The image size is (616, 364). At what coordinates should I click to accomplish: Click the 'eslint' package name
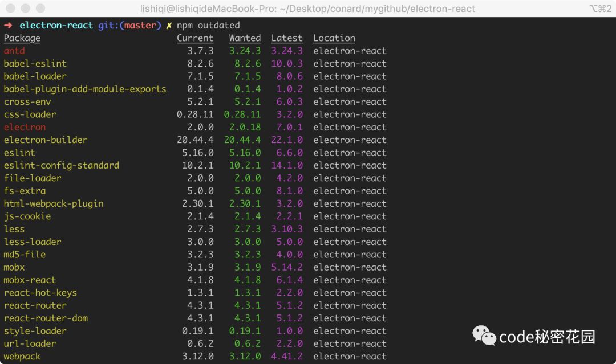pyautogui.click(x=19, y=153)
